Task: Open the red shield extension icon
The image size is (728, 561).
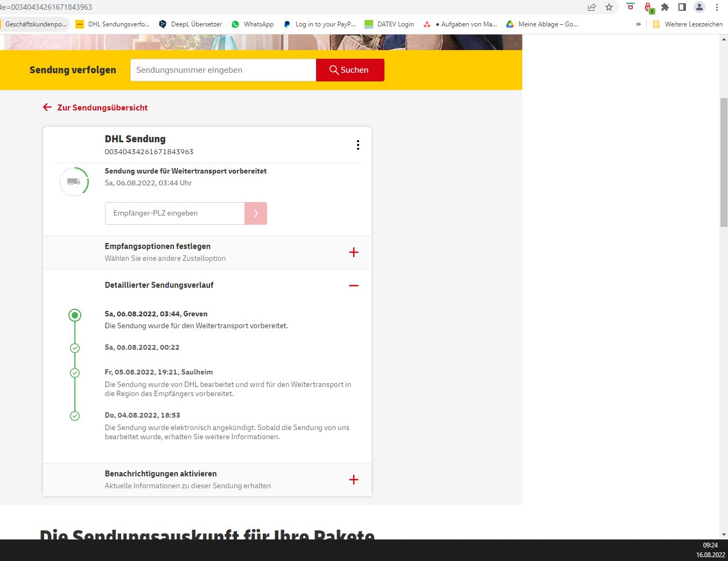Action: (x=631, y=7)
